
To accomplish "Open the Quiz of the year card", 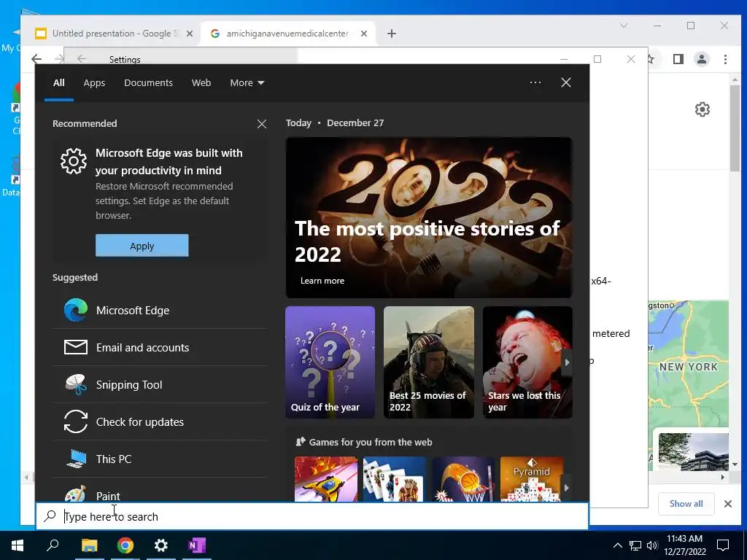I will pos(330,362).
